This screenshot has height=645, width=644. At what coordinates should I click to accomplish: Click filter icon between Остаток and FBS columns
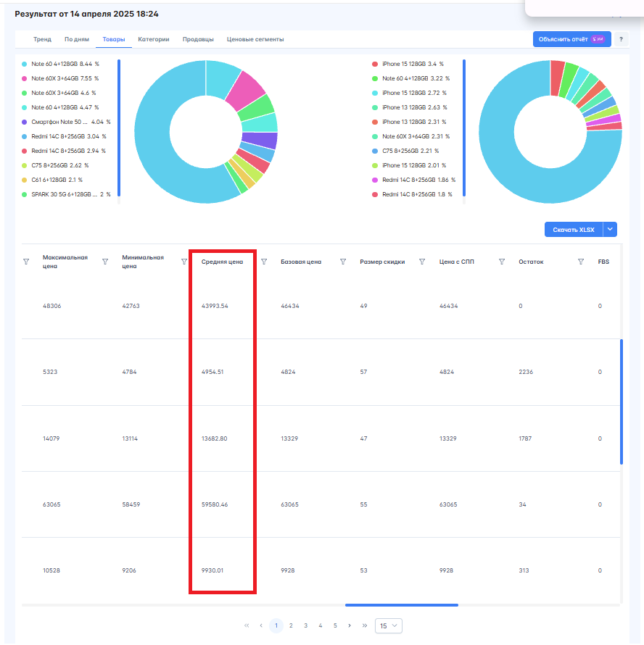[x=581, y=262]
